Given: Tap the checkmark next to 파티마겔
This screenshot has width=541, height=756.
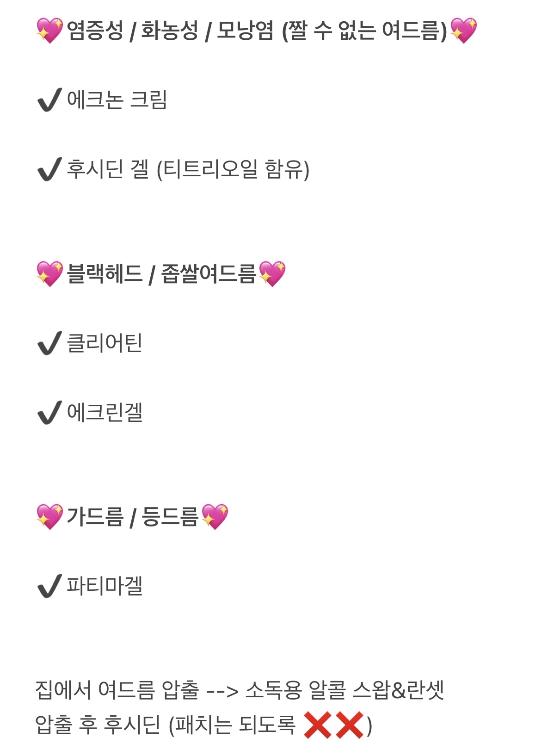Looking at the screenshot, I should [x=49, y=586].
